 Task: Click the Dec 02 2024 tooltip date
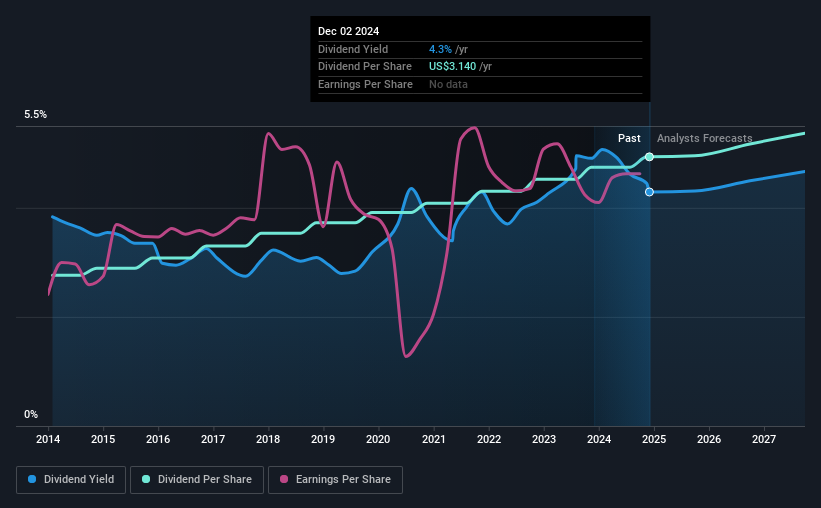click(348, 31)
